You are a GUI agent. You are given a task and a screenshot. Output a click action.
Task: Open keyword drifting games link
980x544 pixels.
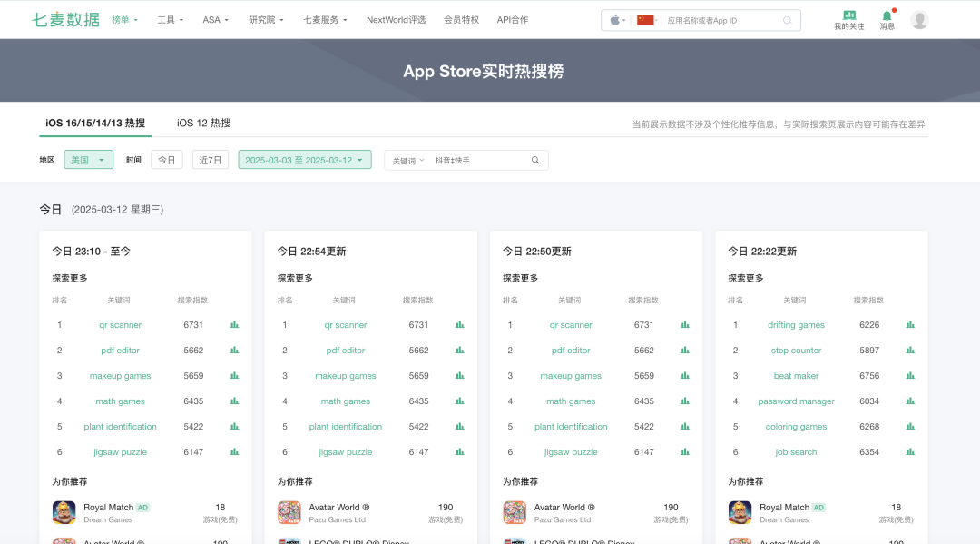[x=796, y=324]
